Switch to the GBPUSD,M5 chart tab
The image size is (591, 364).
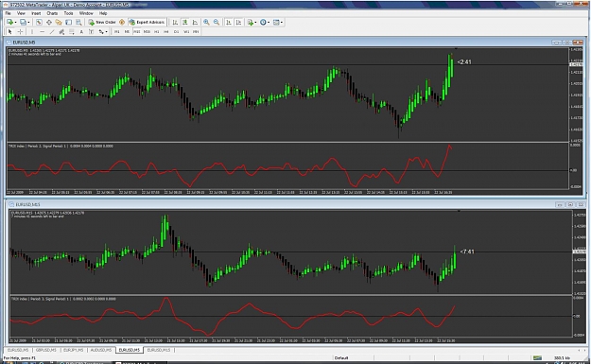(46, 350)
